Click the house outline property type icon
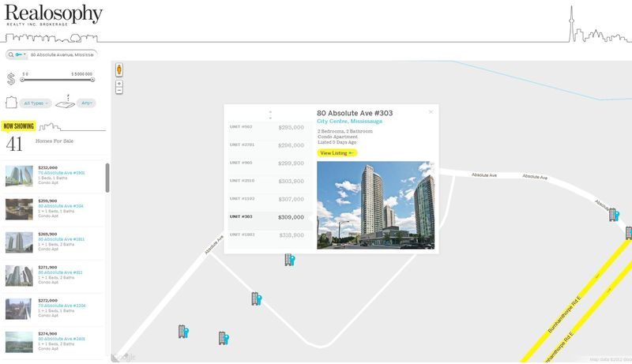The width and height of the screenshot is (632, 364). click(x=11, y=103)
